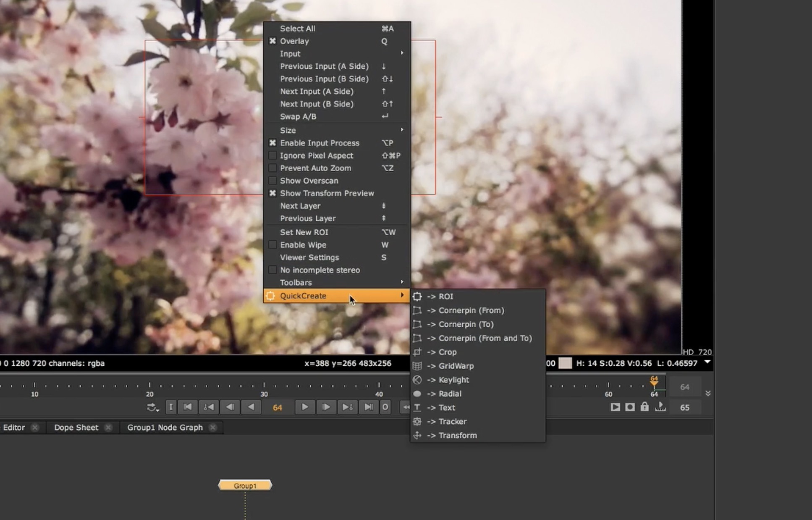812x520 pixels.
Task: Choose the ROI entry in the QuickCreate submenu
Action: 445,297
